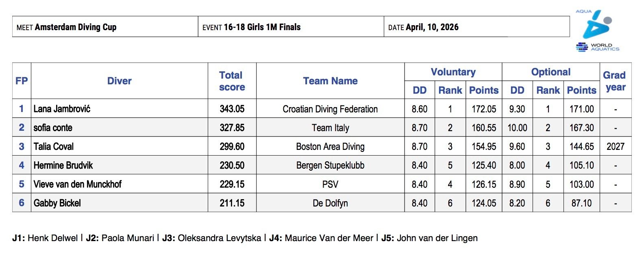Click the Boston Area Diving team name
The image size is (644, 257).
click(x=330, y=147)
